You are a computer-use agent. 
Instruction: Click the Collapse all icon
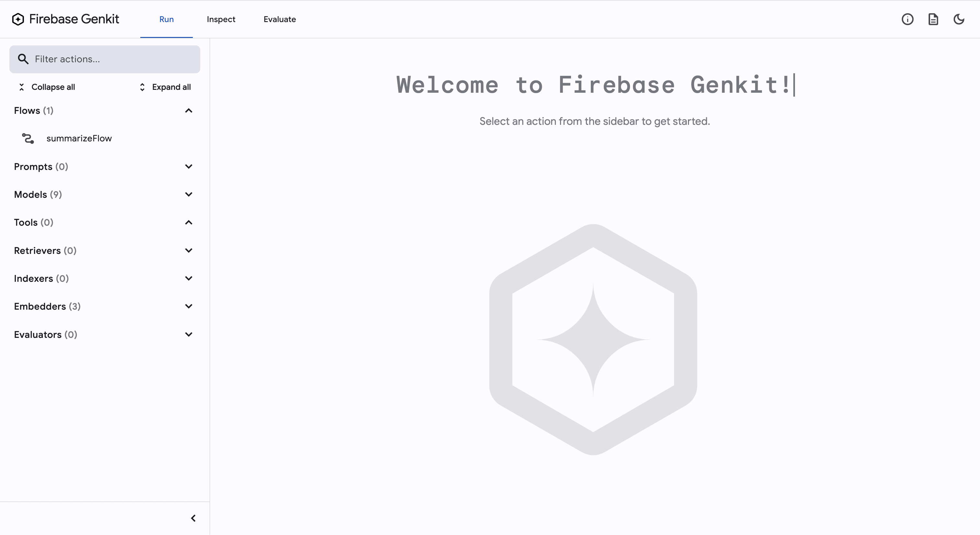[22, 87]
